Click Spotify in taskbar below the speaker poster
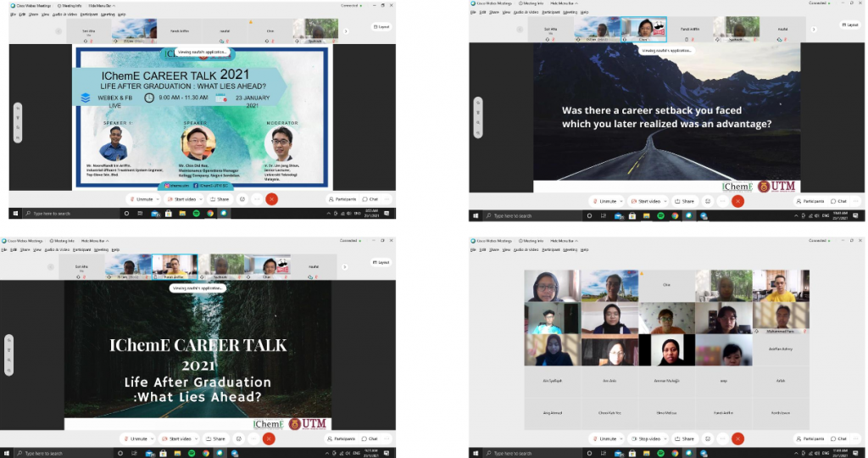The image size is (868, 458). [196, 214]
